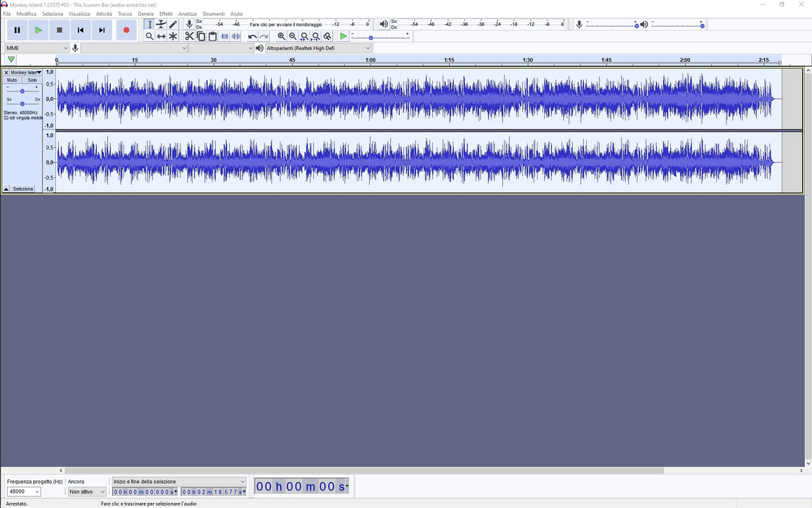Click the Fit selection to width icon
Image resolution: width=812 pixels, height=508 pixels.
(x=304, y=36)
